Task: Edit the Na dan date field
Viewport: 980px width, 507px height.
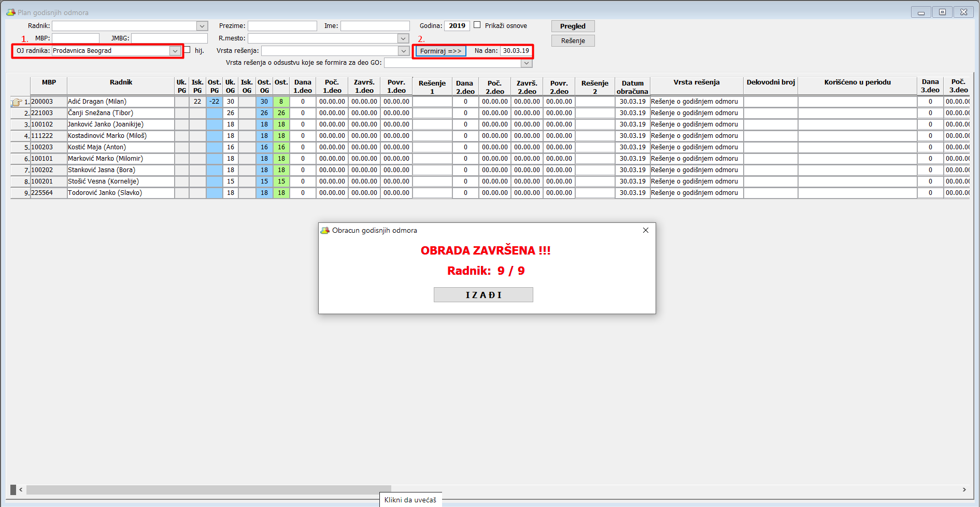Action: point(516,51)
